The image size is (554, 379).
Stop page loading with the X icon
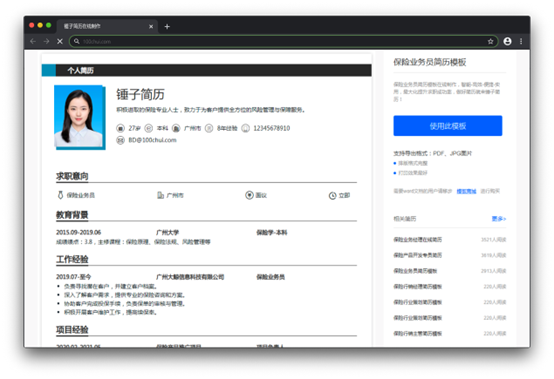(x=60, y=41)
